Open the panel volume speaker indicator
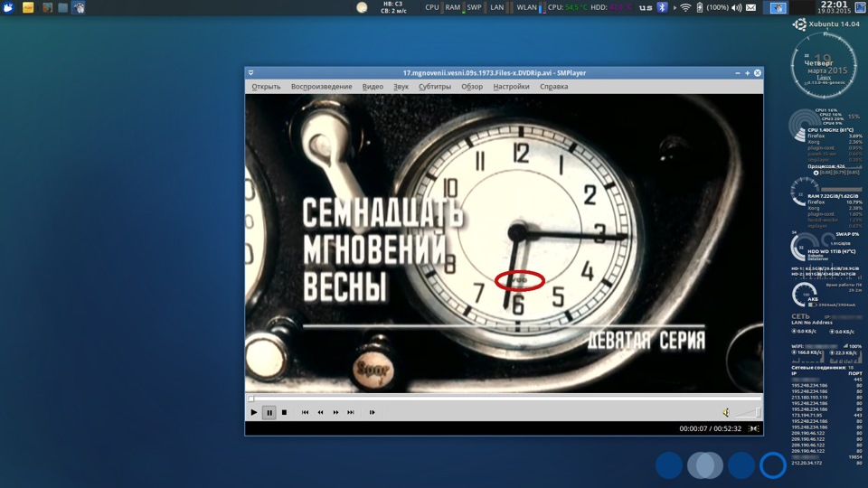Screen dimensions: 868x488 736,7
